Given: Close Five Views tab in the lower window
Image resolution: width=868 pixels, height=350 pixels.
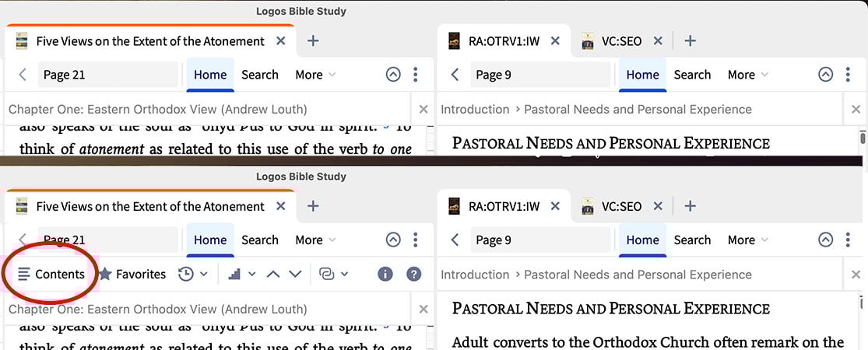Looking at the screenshot, I should point(281,206).
